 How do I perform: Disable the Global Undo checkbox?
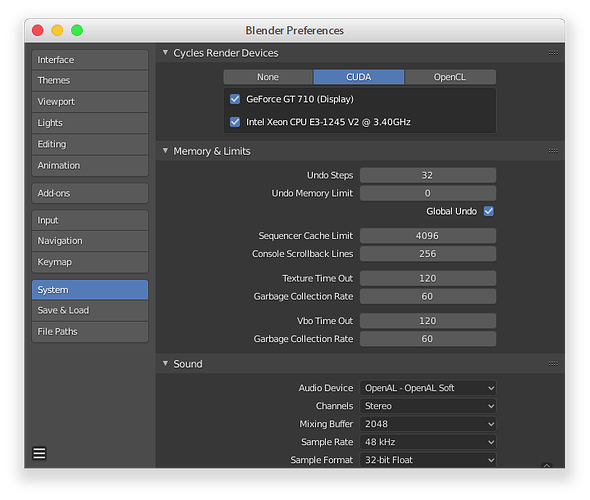(x=488, y=211)
